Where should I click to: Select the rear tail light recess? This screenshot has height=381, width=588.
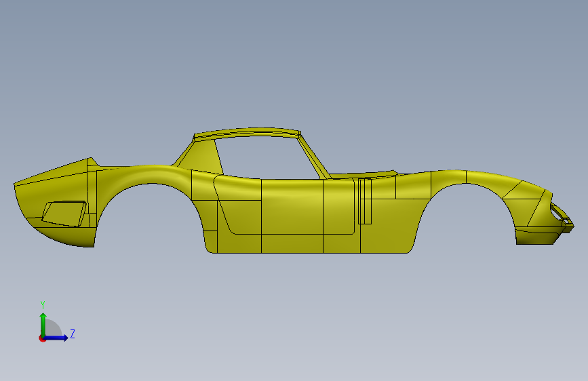pos(64,214)
